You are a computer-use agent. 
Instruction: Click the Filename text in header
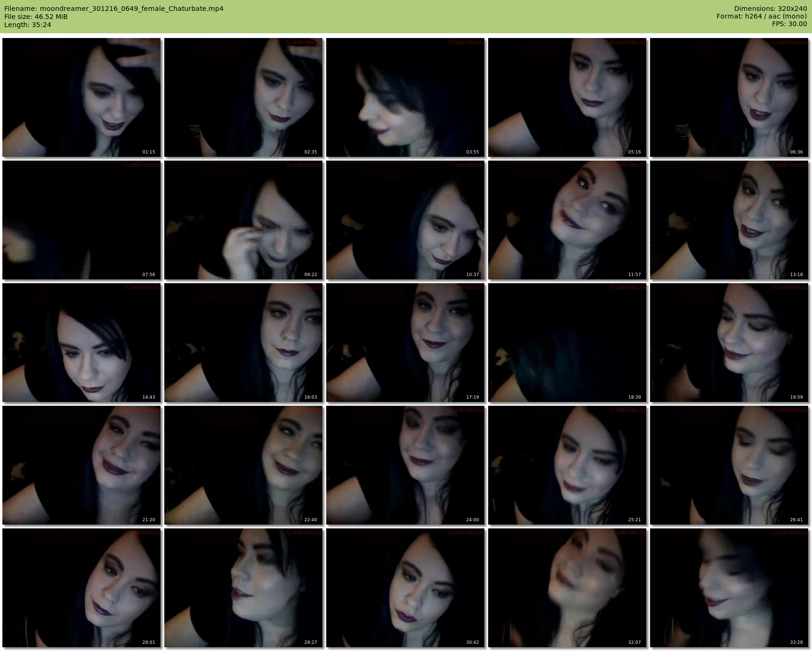(x=114, y=9)
